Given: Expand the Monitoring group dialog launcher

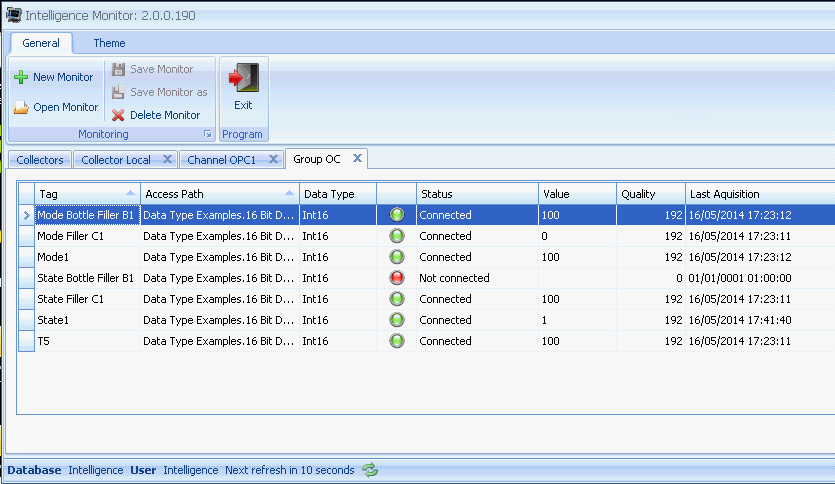Looking at the screenshot, I should [x=208, y=134].
